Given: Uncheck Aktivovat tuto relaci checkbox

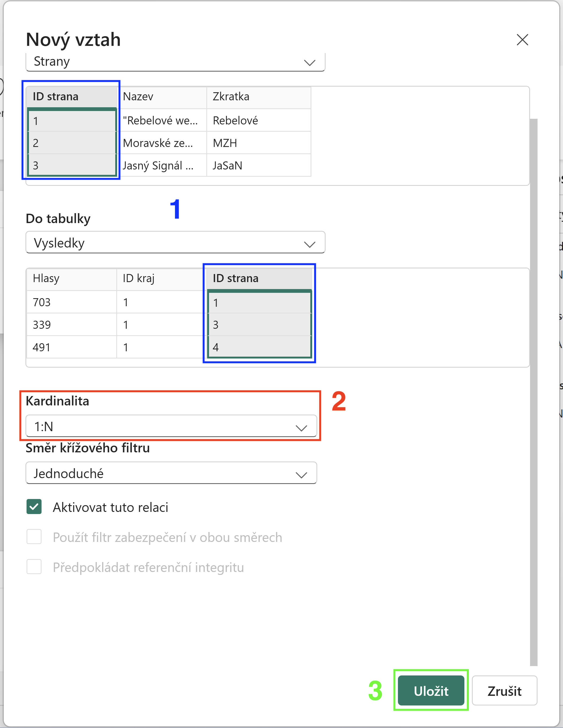Looking at the screenshot, I should (34, 507).
